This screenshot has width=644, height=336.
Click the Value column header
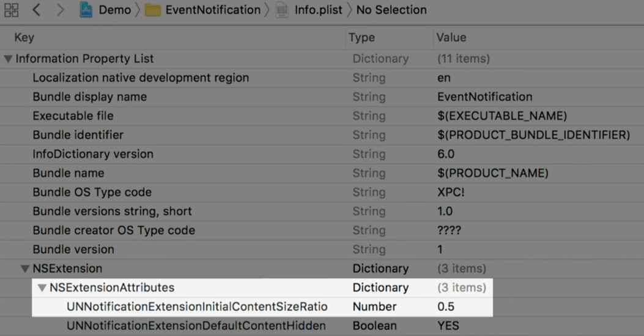(x=451, y=37)
